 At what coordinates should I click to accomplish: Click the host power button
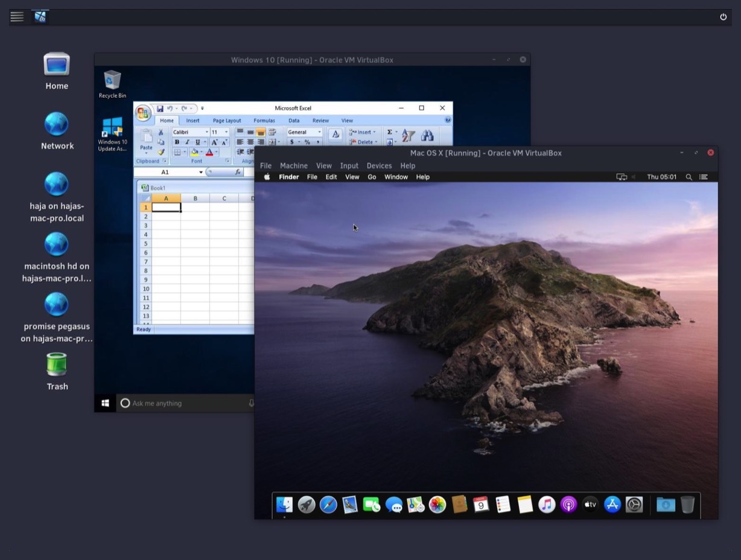coord(724,17)
